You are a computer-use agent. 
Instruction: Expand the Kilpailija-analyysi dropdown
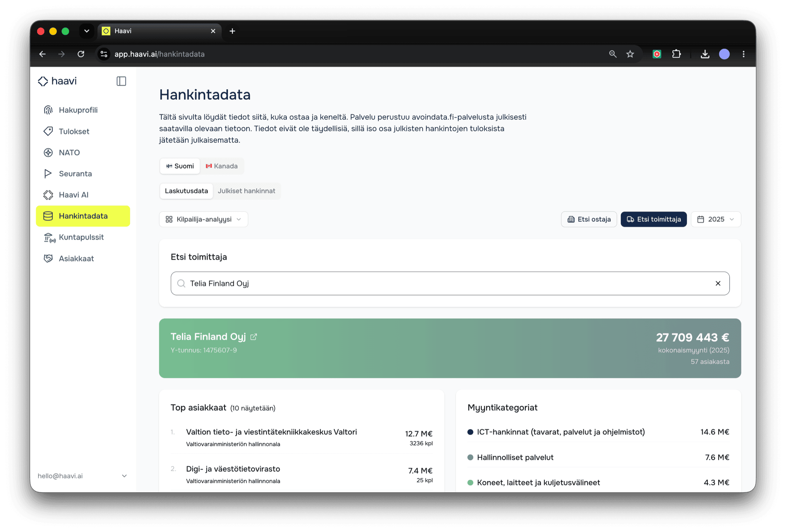203,219
